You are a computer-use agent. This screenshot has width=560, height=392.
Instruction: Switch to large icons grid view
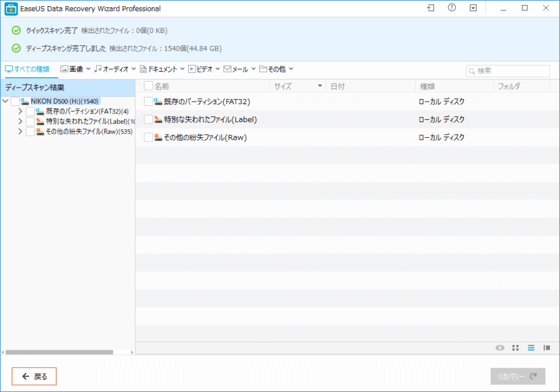[515, 348]
